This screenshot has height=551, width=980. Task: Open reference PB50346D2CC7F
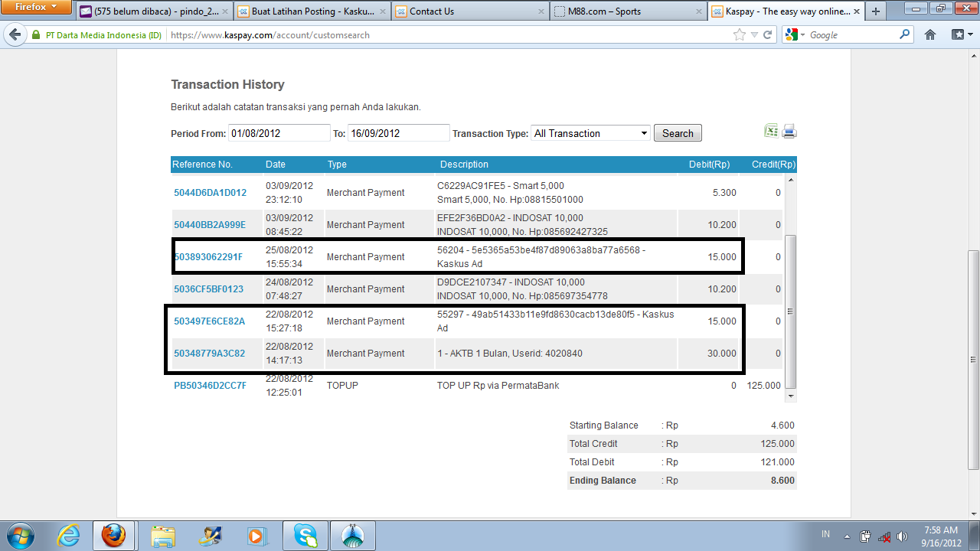tap(210, 386)
